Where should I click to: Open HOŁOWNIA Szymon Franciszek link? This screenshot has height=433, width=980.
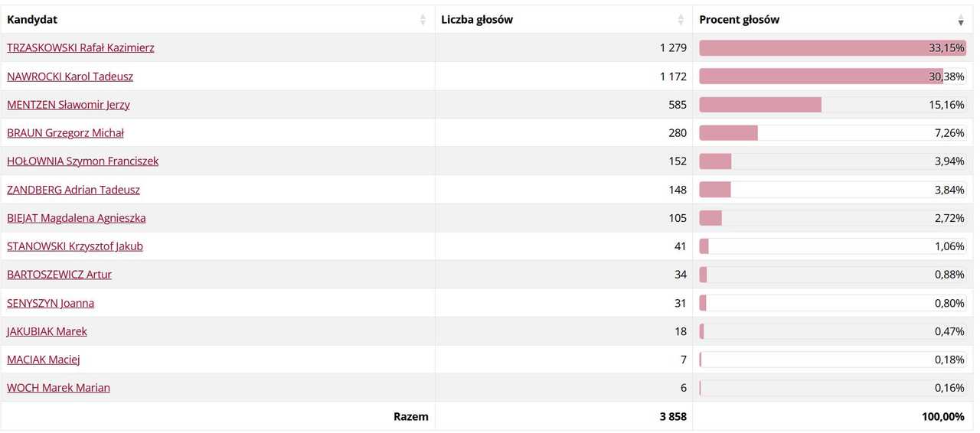(x=83, y=161)
